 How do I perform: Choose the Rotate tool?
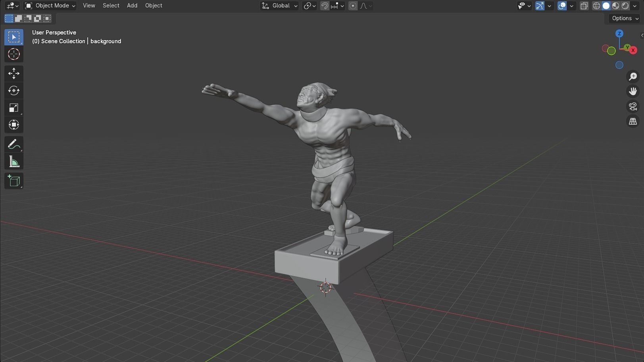(x=14, y=90)
